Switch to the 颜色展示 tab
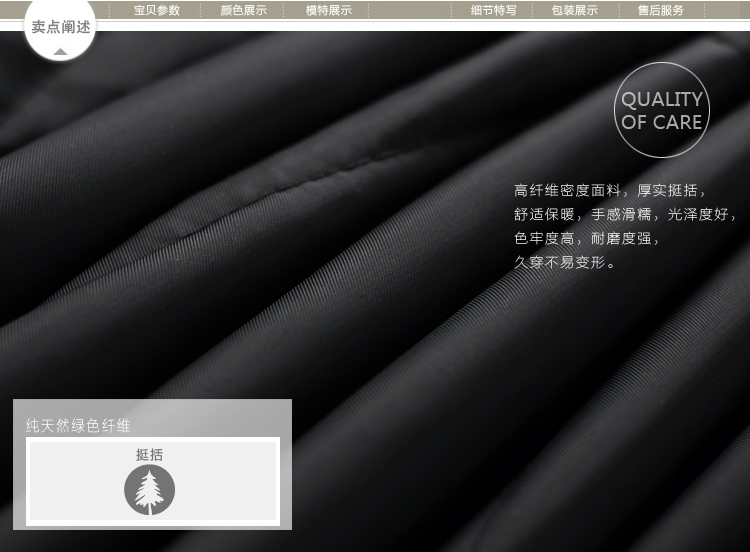The width and height of the screenshot is (750, 552). click(243, 10)
